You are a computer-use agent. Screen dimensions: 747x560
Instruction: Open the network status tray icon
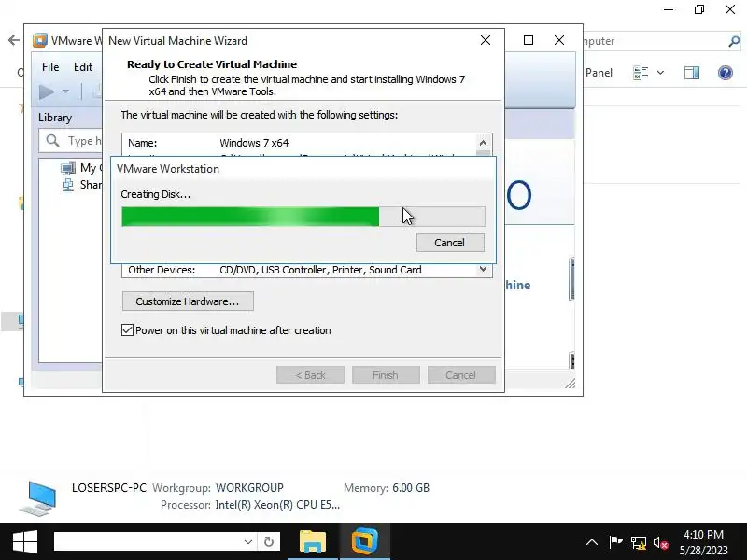pos(639,542)
